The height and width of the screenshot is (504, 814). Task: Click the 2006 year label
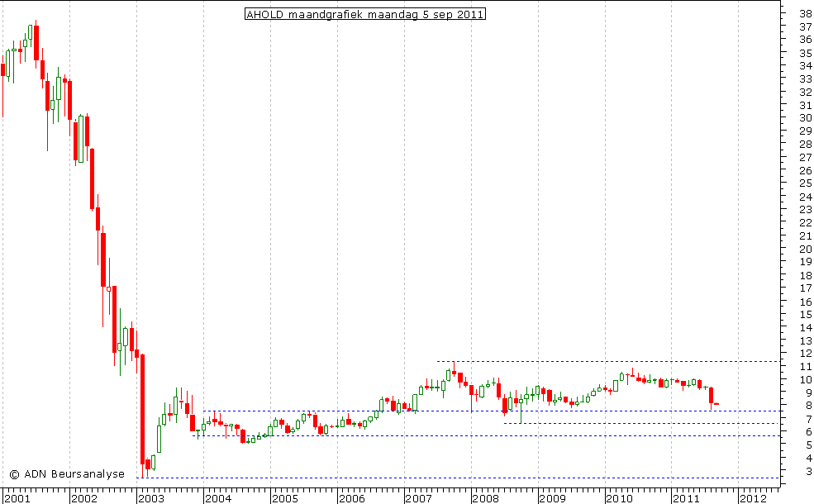pos(352,499)
